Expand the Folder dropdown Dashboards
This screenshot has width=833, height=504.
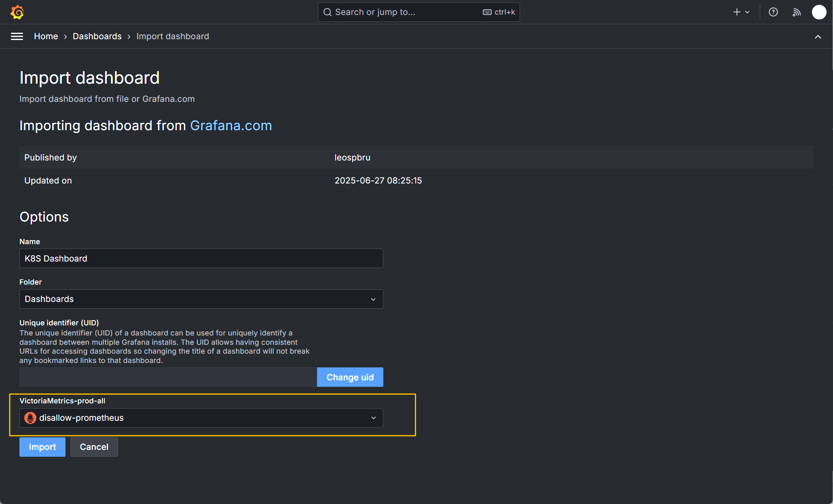(x=201, y=299)
